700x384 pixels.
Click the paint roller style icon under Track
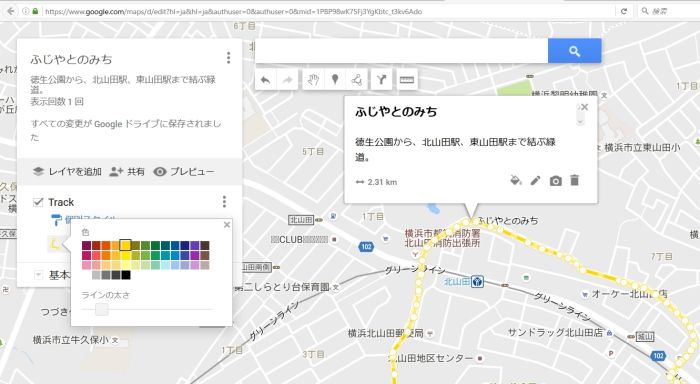[x=56, y=219]
